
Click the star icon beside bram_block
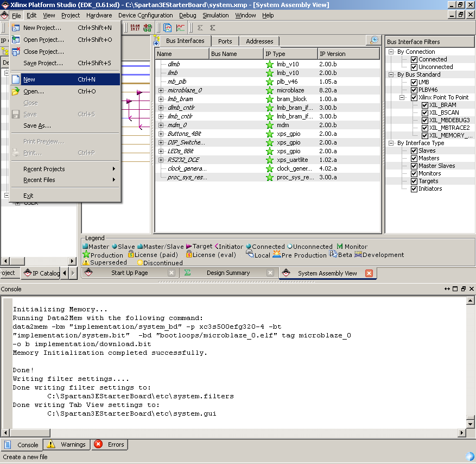tap(270, 99)
